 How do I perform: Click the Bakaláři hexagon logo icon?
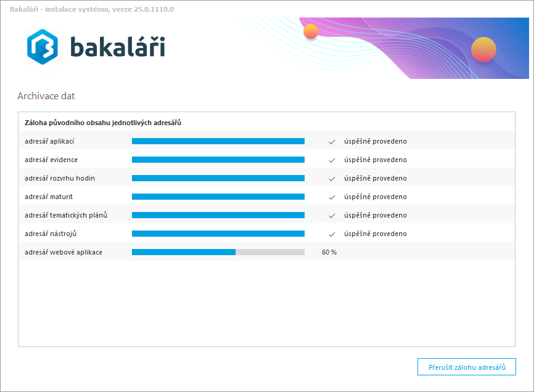point(42,47)
